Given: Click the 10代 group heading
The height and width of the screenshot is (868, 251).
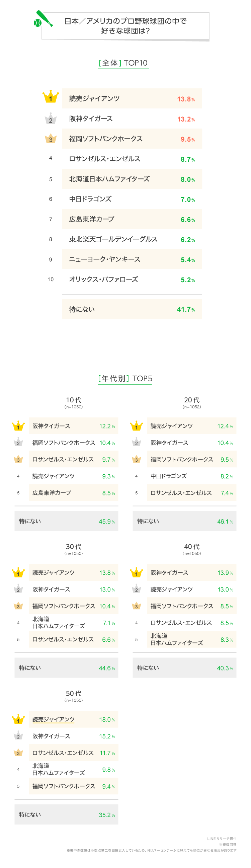Looking at the screenshot, I should point(73,400).
